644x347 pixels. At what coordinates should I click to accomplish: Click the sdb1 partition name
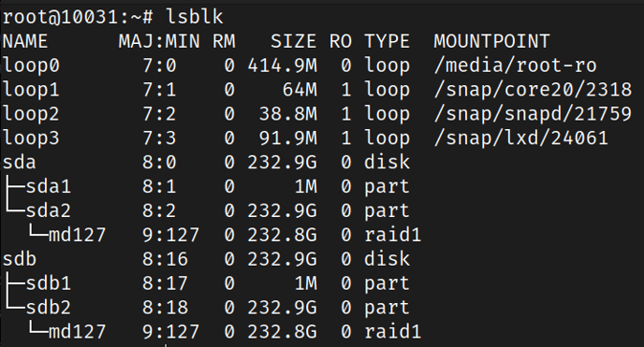(49, 283)
